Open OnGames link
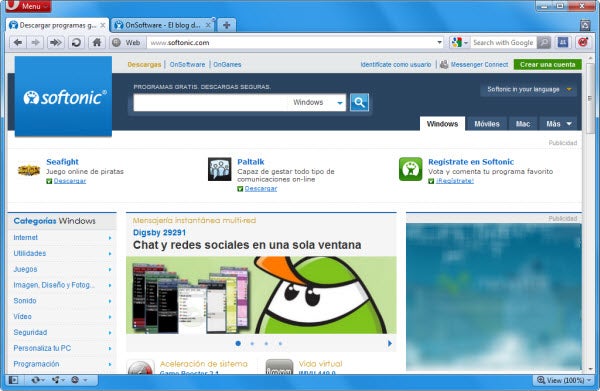 pyautogui.click(x=227, y=64)
